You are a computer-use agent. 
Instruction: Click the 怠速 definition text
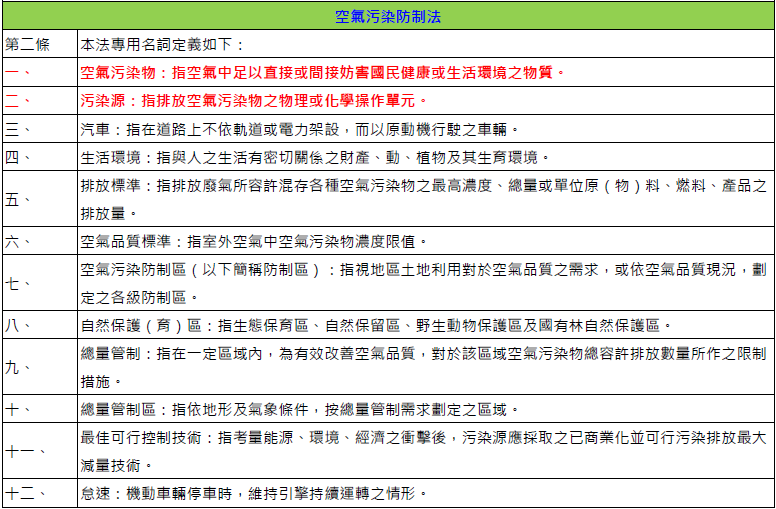coord(254,493)
